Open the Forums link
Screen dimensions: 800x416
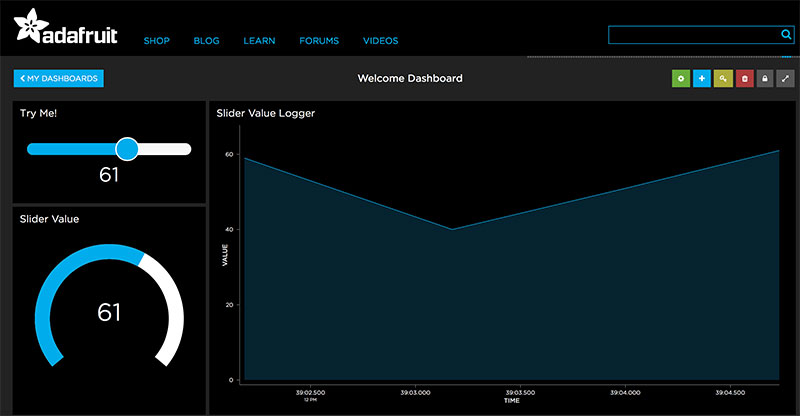pos(319,41)
